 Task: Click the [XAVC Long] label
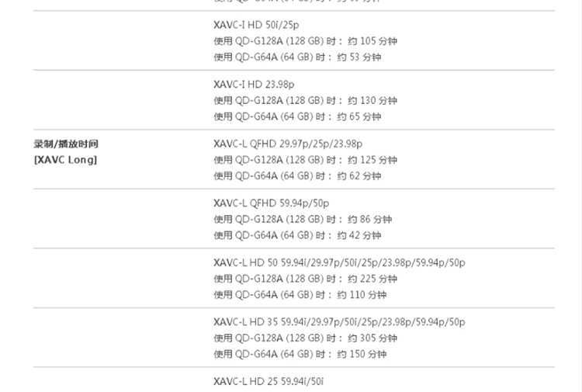pos(66,160)
